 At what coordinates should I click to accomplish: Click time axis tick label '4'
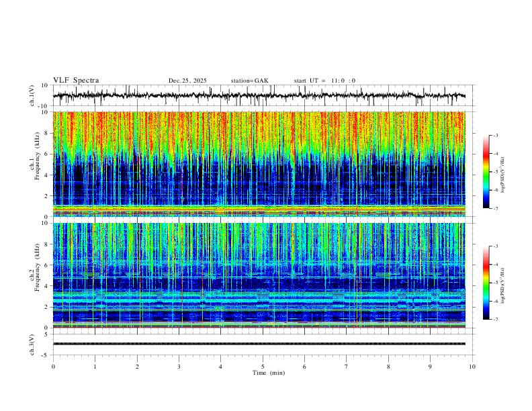point(221,367)
